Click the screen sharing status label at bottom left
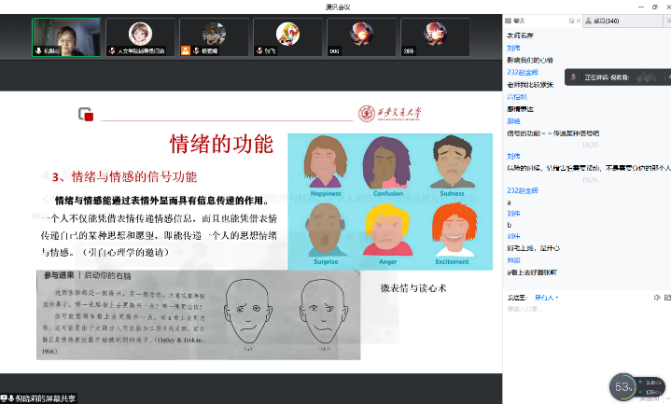 pos(39,398)
